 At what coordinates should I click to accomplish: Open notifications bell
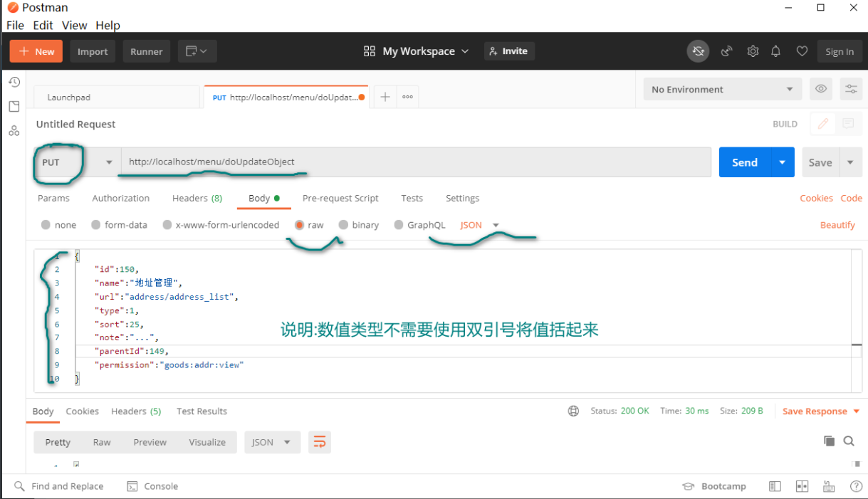776,51
